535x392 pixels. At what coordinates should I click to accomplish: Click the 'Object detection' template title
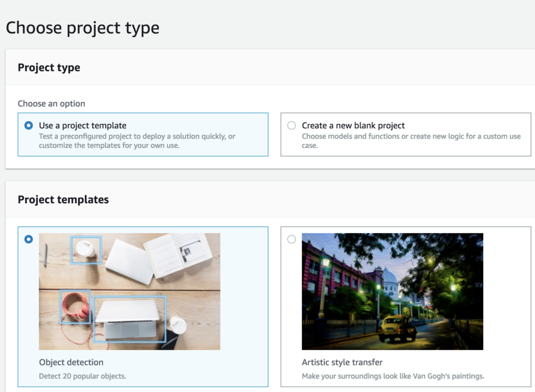point(71,362)
